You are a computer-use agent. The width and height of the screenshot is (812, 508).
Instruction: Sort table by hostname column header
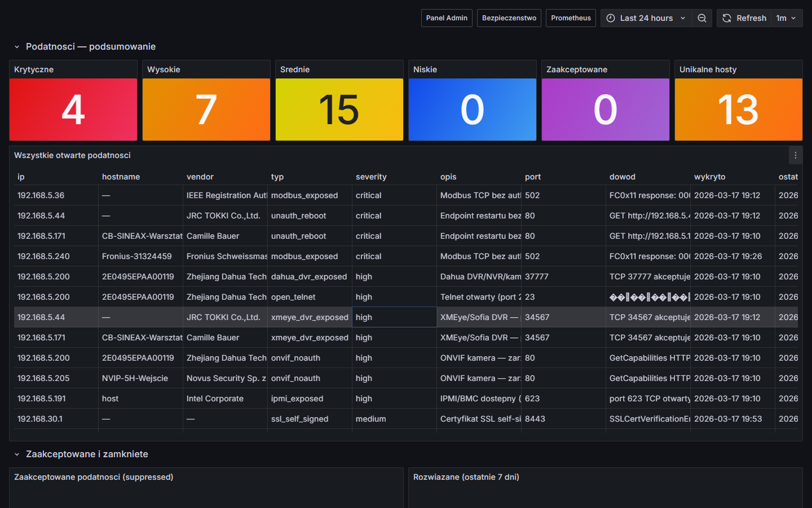coord(121,177)
